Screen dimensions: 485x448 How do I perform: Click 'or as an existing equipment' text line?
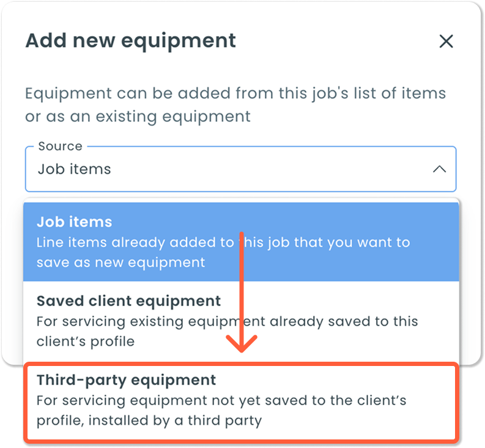pyautogui.click(x=138, y=117)
